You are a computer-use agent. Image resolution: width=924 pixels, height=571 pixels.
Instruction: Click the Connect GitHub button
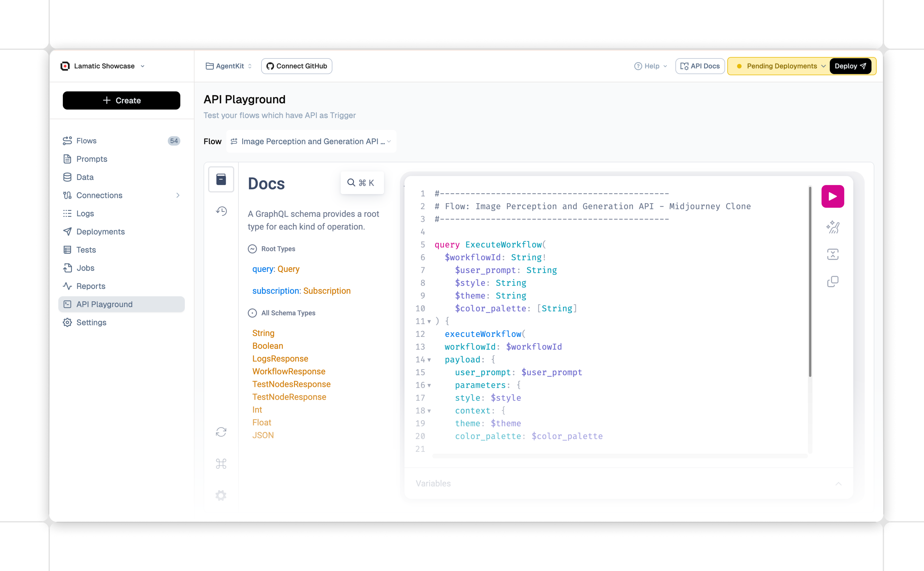tap(297, 66)
